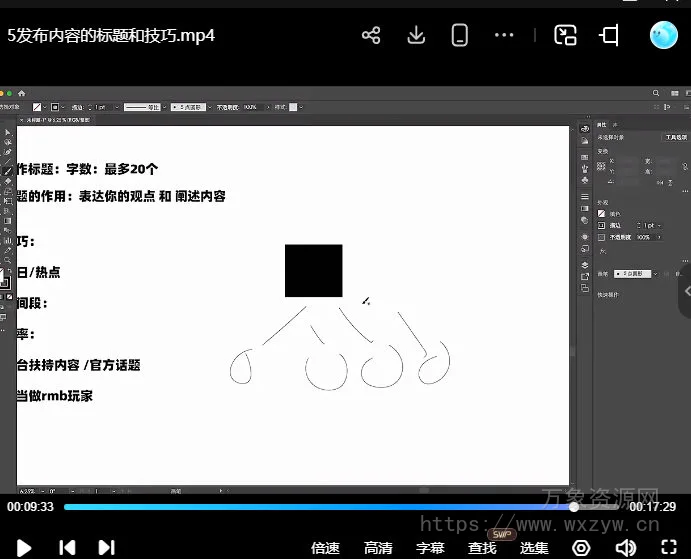Skip to the previous video

[67, 547]
